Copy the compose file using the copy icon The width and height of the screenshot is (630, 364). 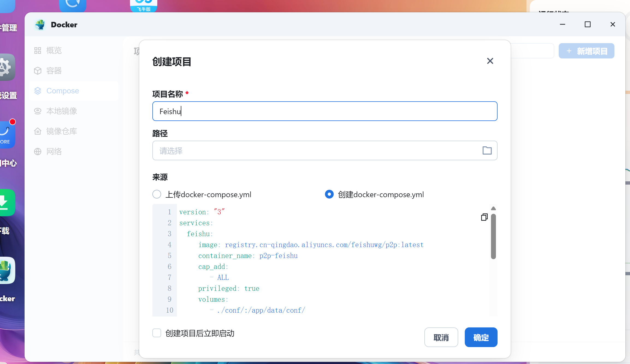pos(484,217)
